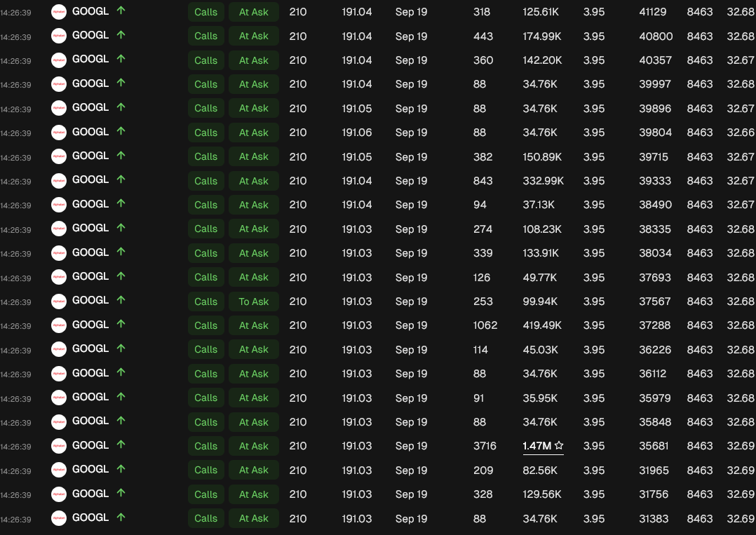Click the 38490 volume cell
The image size is (756, 535).
point(655,205)
